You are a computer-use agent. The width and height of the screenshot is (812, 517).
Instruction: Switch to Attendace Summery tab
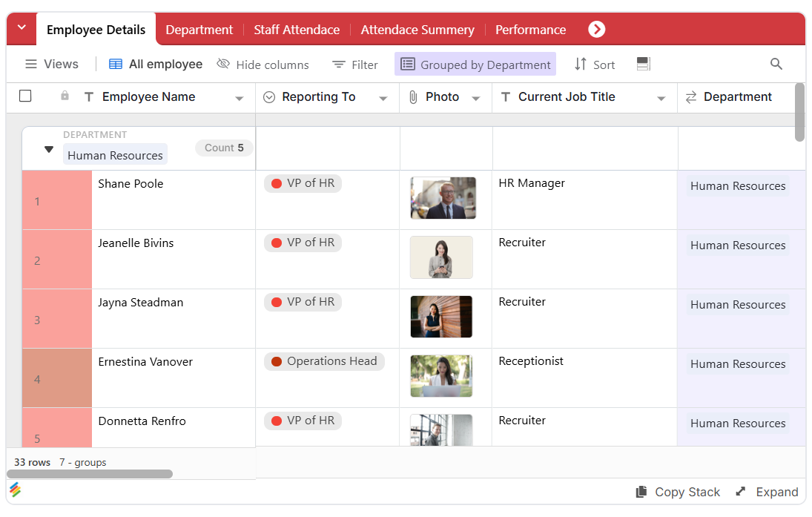(x=417, y=30)
